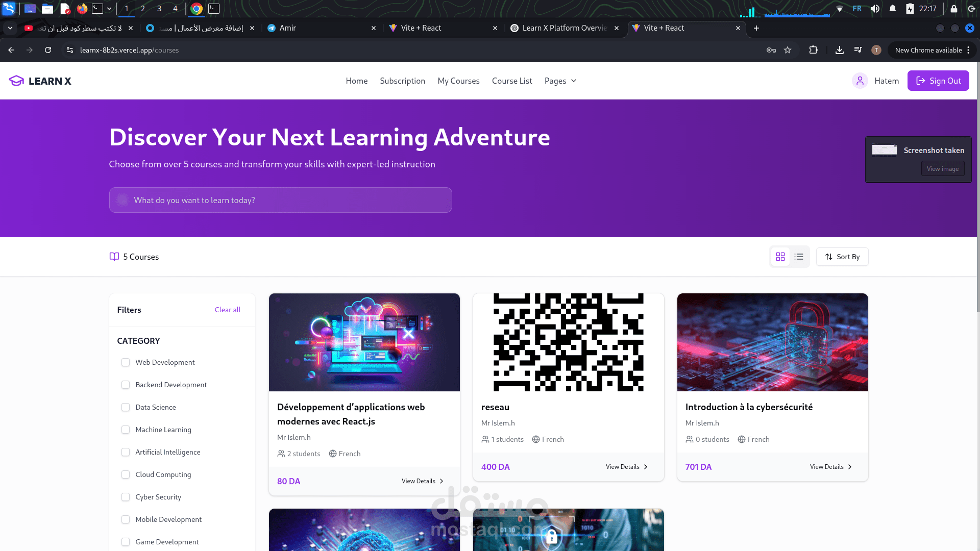Click Chrome icon in top panel
Screen dimensions: 980x551
click(x=197, y=9)
